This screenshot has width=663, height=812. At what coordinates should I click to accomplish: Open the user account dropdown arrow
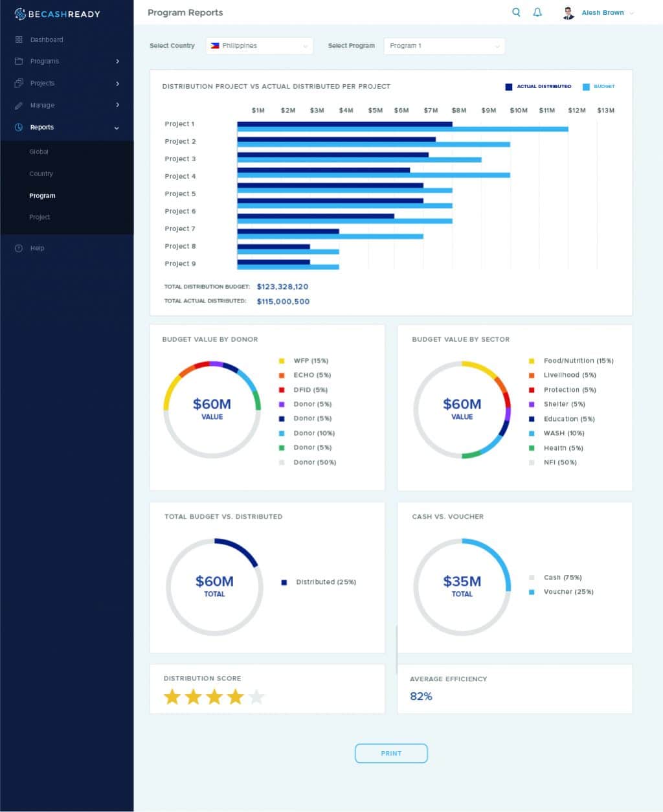coord(632,14)
